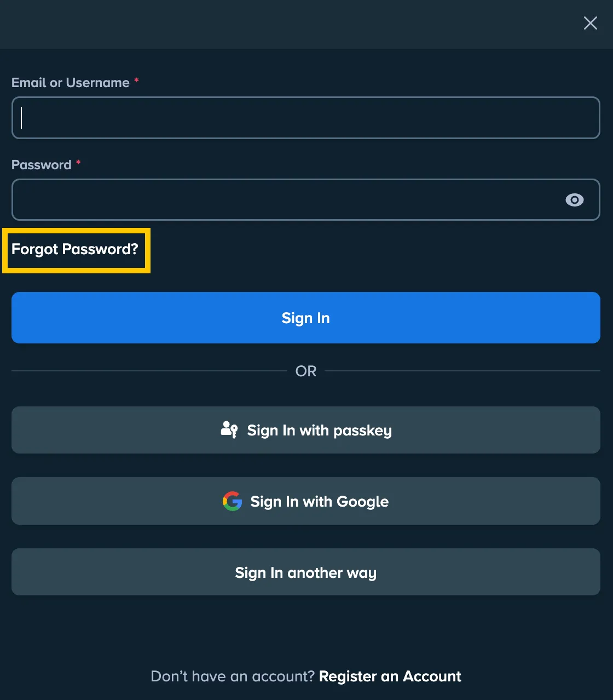The image size is (613, 700).
Task: Click the OR divider text
Action: click(306, 371)
